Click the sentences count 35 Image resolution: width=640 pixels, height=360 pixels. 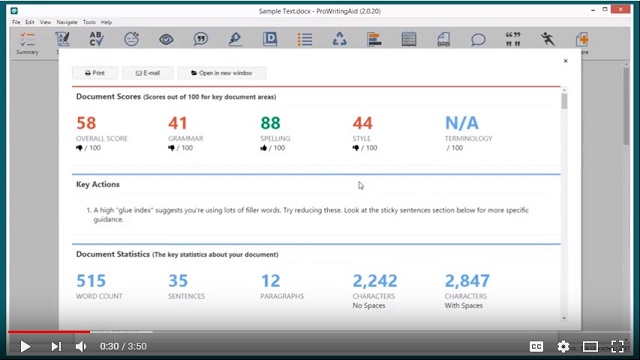[x=178, y=281]
